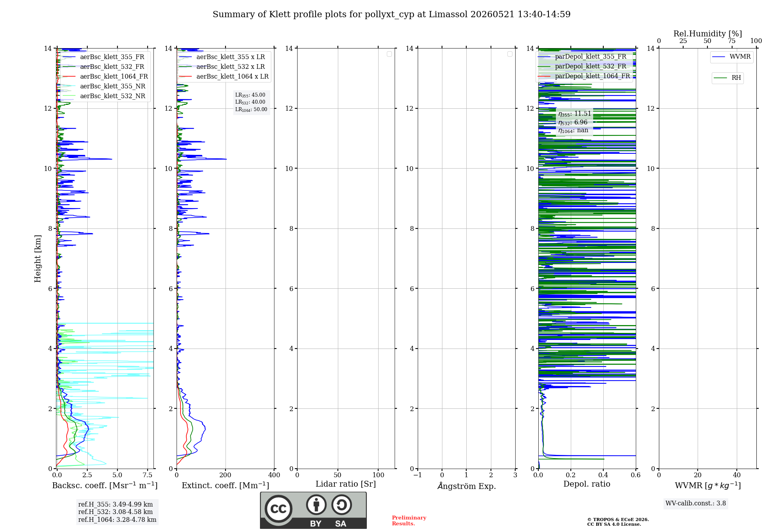The image size is (783, 532).
Task: Select the aerBsc_klett_532_NR legend entry
Action: click(105, 96)
